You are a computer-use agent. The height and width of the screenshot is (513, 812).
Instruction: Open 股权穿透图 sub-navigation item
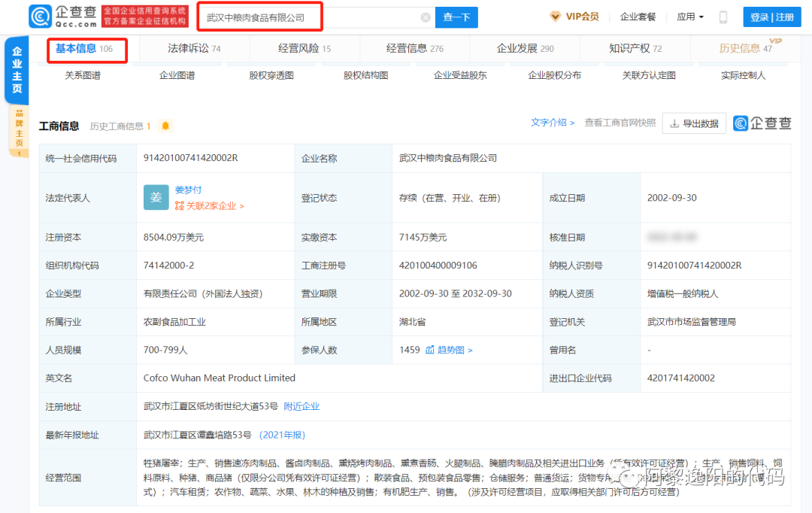tap(271, 75)
